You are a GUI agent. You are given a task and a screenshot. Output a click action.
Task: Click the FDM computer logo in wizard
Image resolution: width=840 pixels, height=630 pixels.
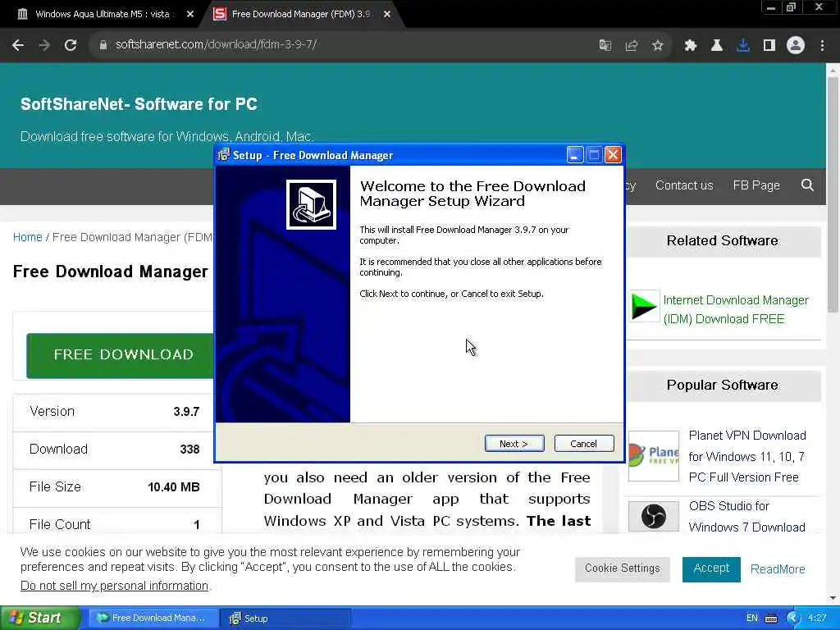point(311,204)
